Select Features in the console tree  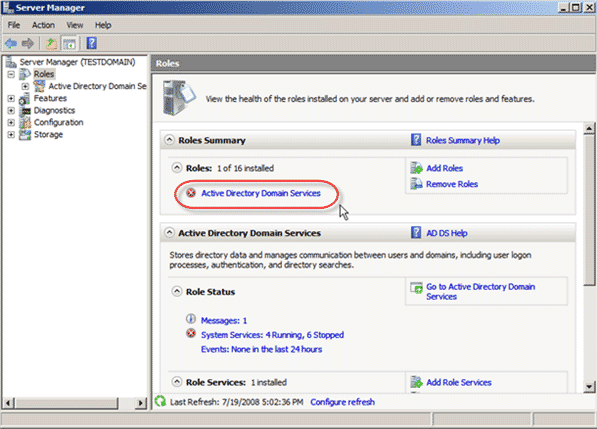pyautogui.click(x=50, y=98)
